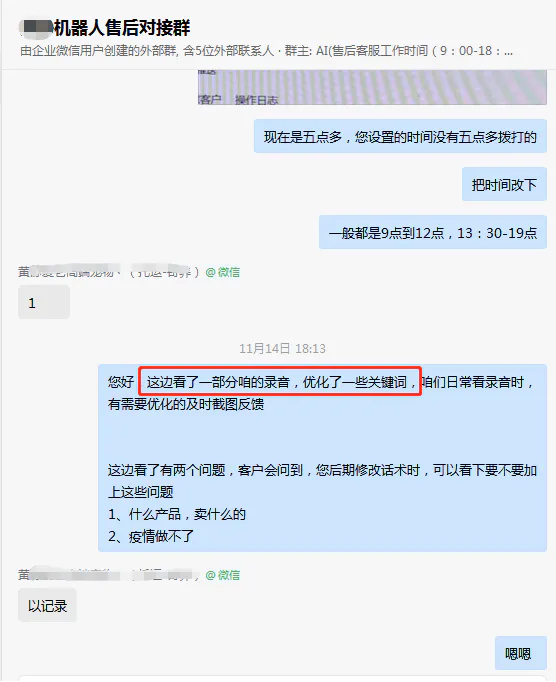Click the first @微信 sender tag
Image resolution: width=556 pixels, height=682 pixels.
(222, 272)
